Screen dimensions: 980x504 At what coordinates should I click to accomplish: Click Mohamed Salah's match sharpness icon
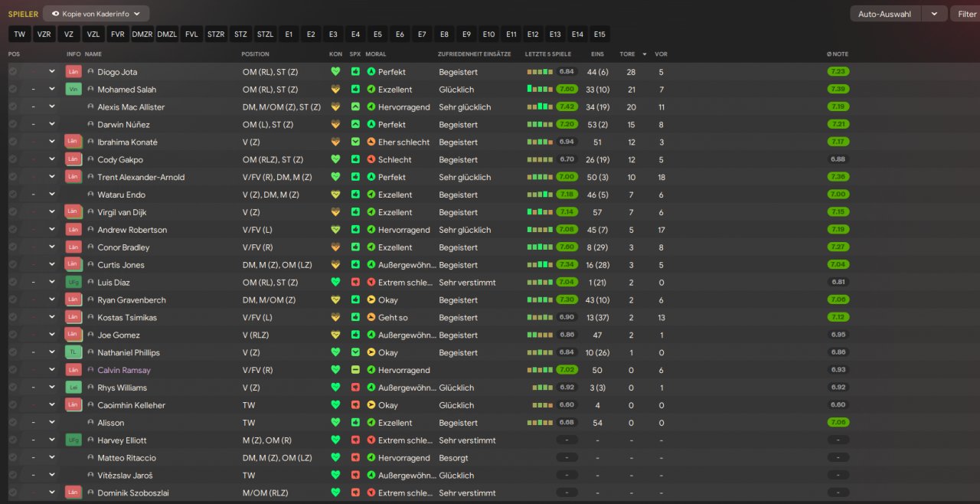355,89
